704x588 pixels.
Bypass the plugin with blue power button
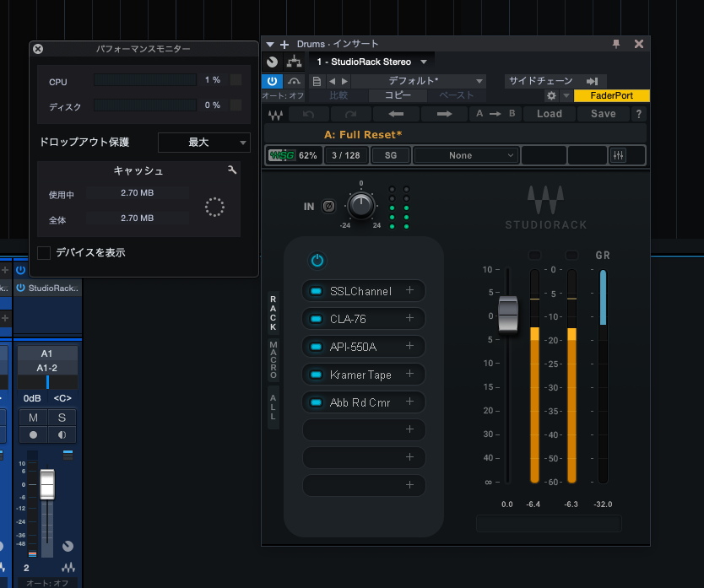tap(272, 81)
